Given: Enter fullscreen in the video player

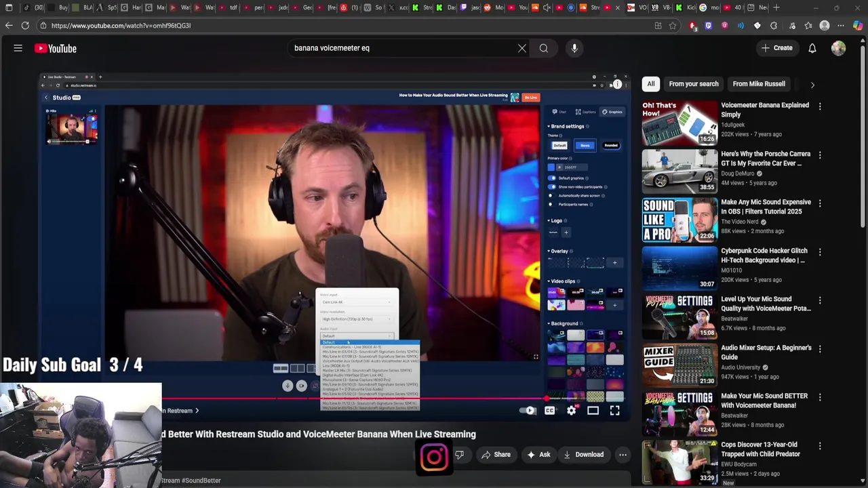Looking at the screenshot, I should [x=615, y=410].
